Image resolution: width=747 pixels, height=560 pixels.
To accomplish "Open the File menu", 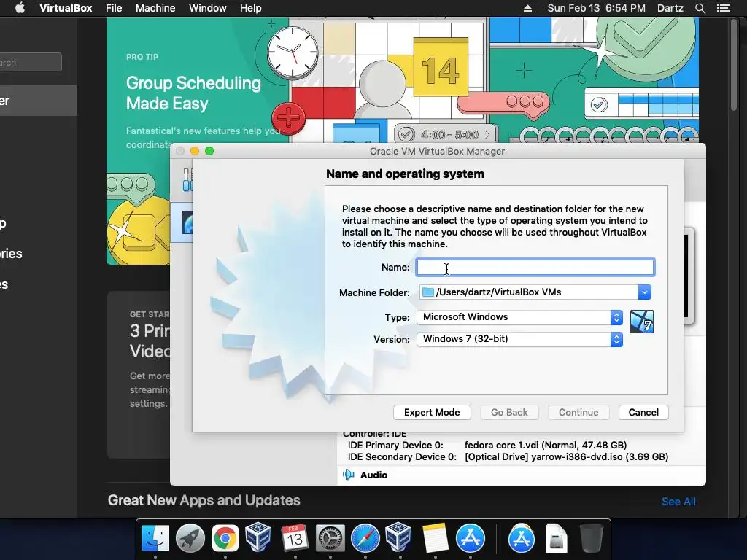I will coord(114,8).
